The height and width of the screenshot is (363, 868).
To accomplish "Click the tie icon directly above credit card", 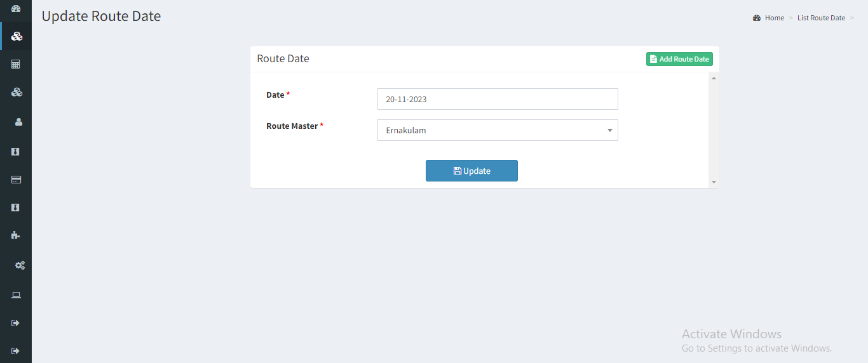I will pyautogui.click(x=16, y=152).
